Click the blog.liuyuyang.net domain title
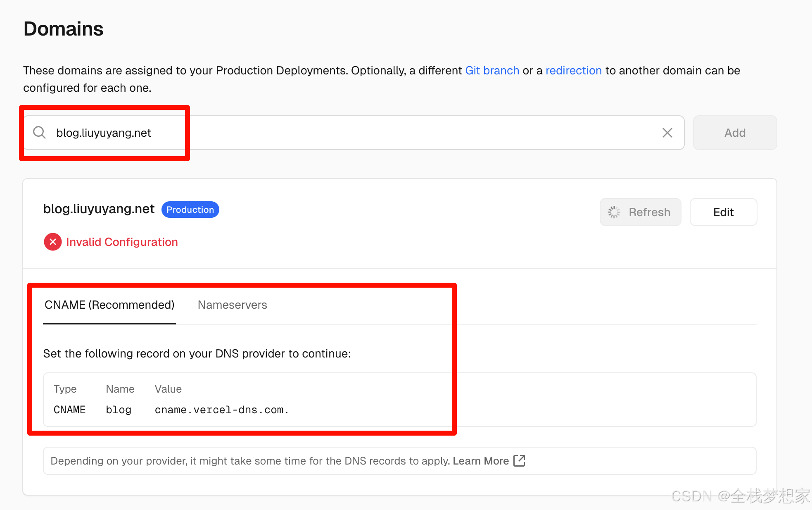The image size is (812, 510). coord(99,209)
